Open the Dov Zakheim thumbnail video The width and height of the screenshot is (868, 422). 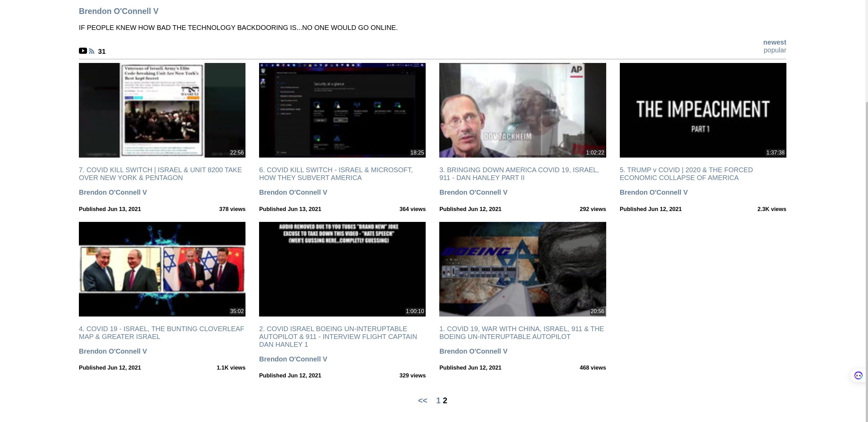[523, 110]
